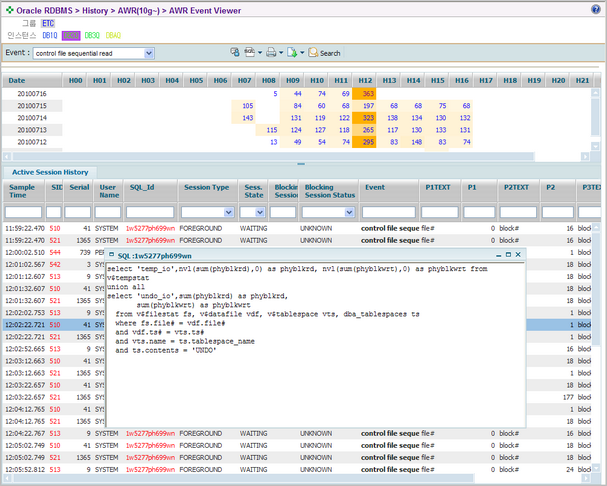Click the SQL_Id filter input
607x486 pixels.
pyautogui.click(x=150, y=212)
